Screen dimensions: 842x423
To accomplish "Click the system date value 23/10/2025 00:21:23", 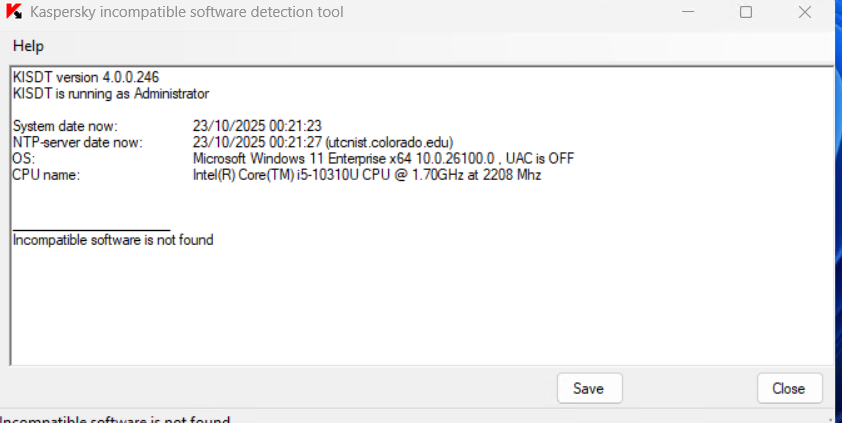I will click(257, 126).
